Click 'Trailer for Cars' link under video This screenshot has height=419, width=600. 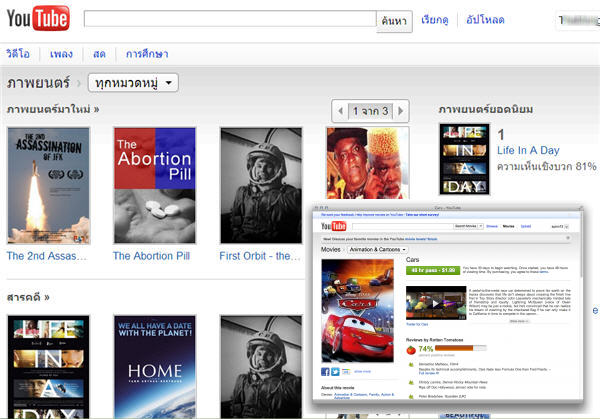(x=417, y=324)
